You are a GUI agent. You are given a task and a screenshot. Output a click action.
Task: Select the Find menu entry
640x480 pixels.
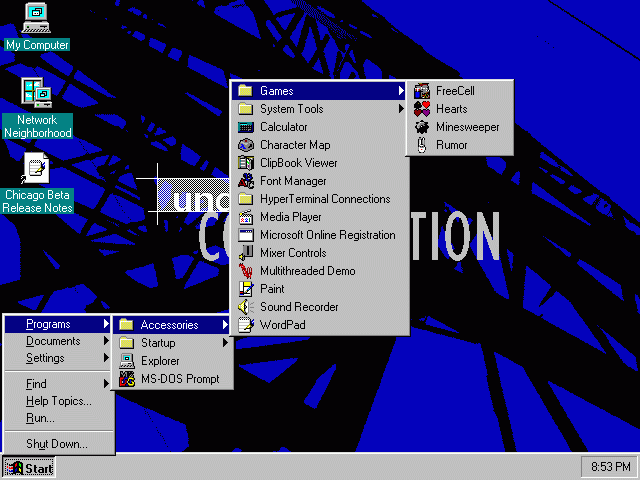point(59,384)
